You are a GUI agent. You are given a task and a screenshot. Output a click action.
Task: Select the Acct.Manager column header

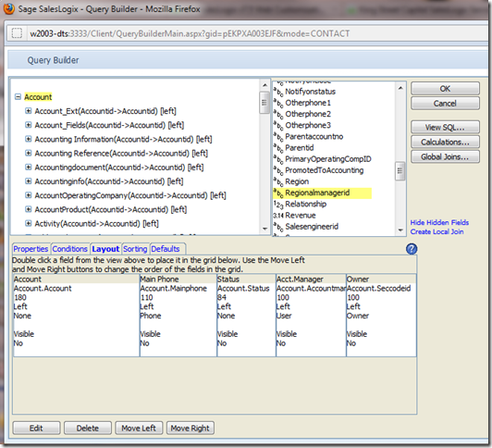point(311,280)
